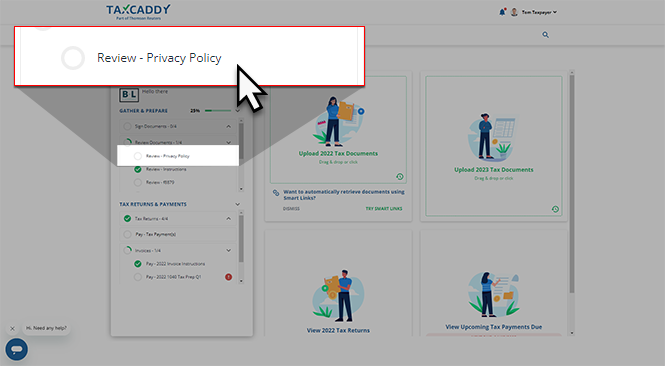
Task: Click the Review Documents progress circle
Action: (x=127, y=142)
